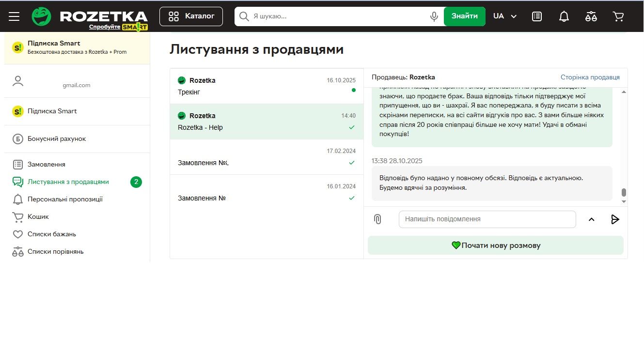Image resolution: width=644 pixels, height=338 pixels.
Task: Open the hamburger side menu
Action: tap(14, 16)
